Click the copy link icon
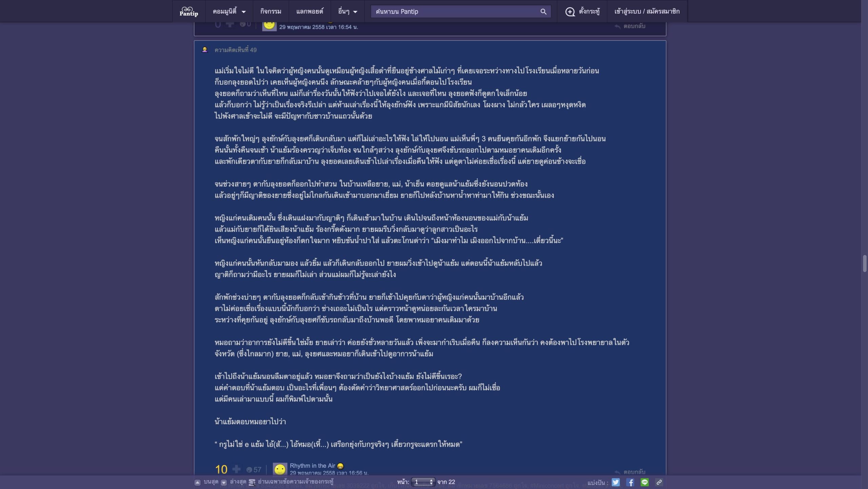The image size is (868, 489). (x=659, y=482)
